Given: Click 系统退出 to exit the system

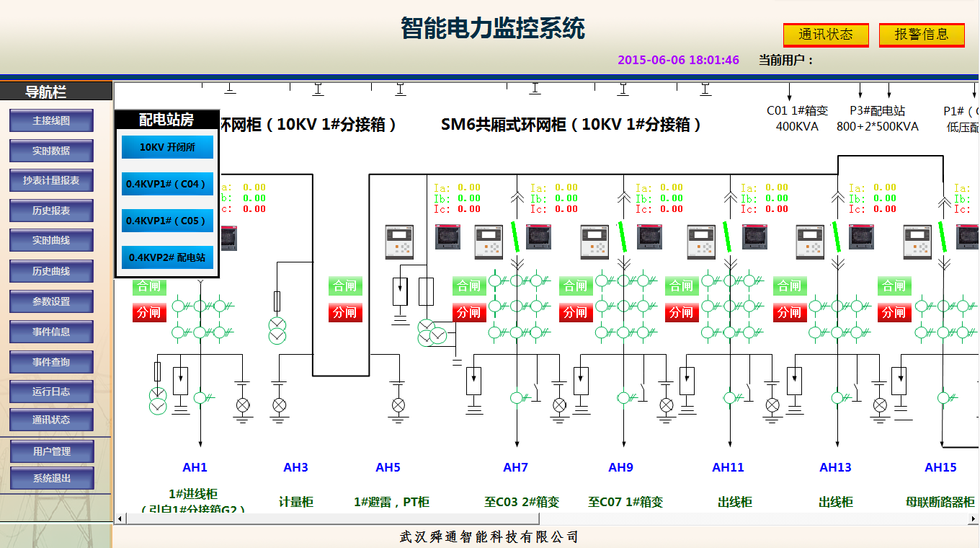Looking at the screenshot, I should pos(51,479).
